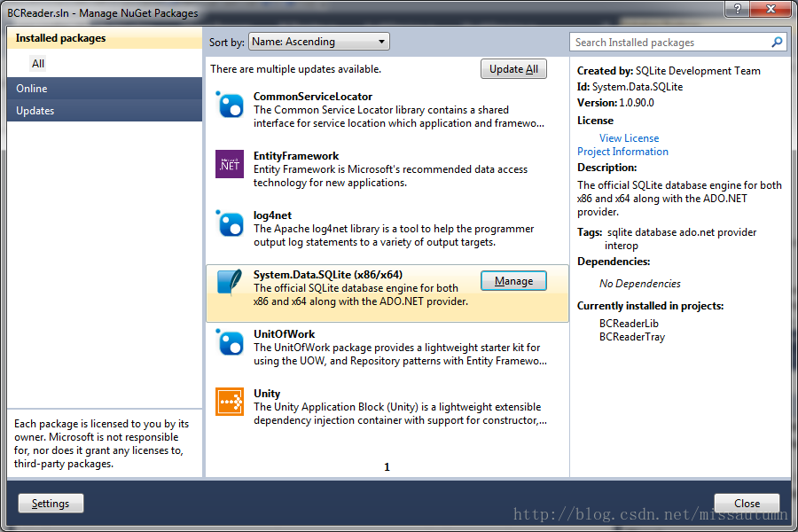Click the UnitOfWork package icon

point(230,342)
